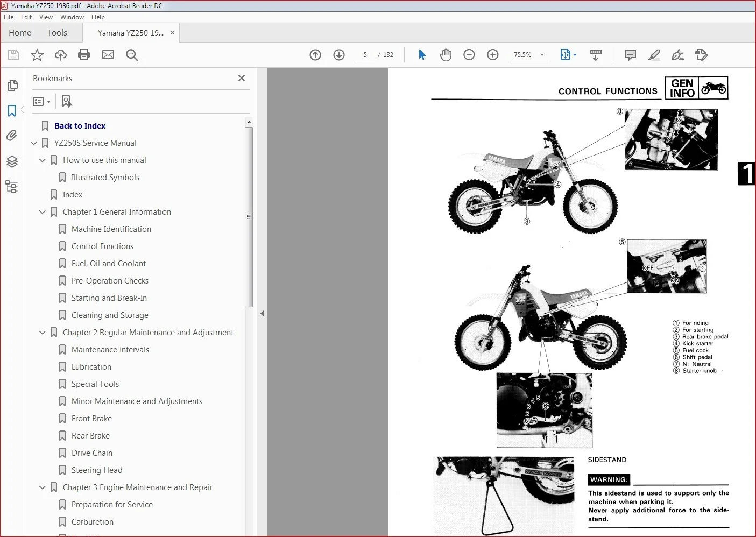Image resolution: width=756 pixels, height=537 pixels.
Task: Open the Edit menu
Action: tap(26, 17)
